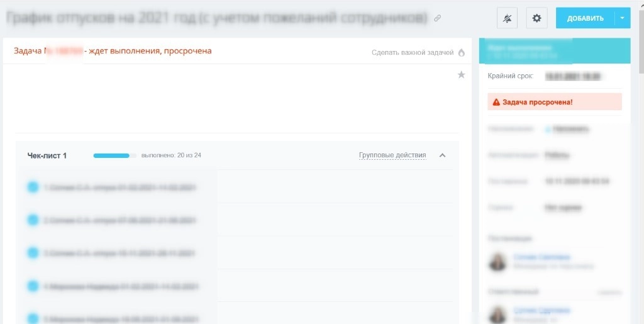The height and width of the screenshot is (324, 644).
Task: Click the warning triangle icon
Action: click(x=496, y=102)
